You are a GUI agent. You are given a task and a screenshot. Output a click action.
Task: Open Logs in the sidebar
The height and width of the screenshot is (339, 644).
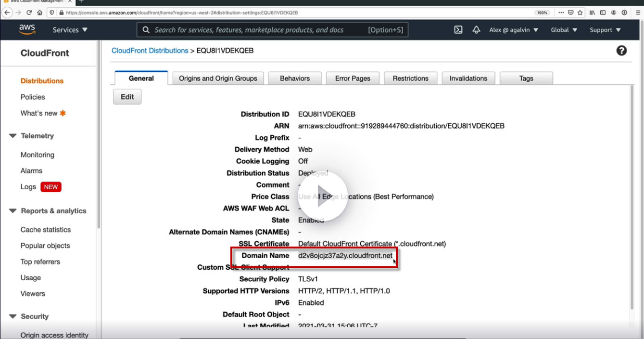28,187
